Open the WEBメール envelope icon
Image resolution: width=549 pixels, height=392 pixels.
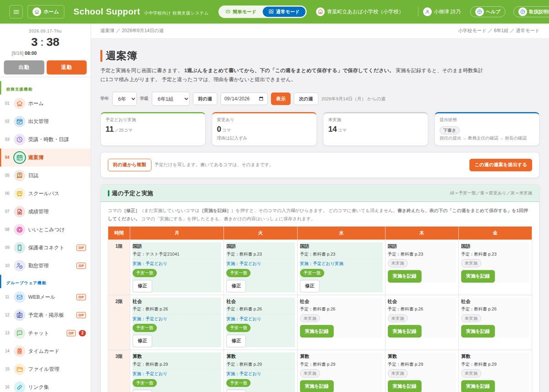pos(20,297)
